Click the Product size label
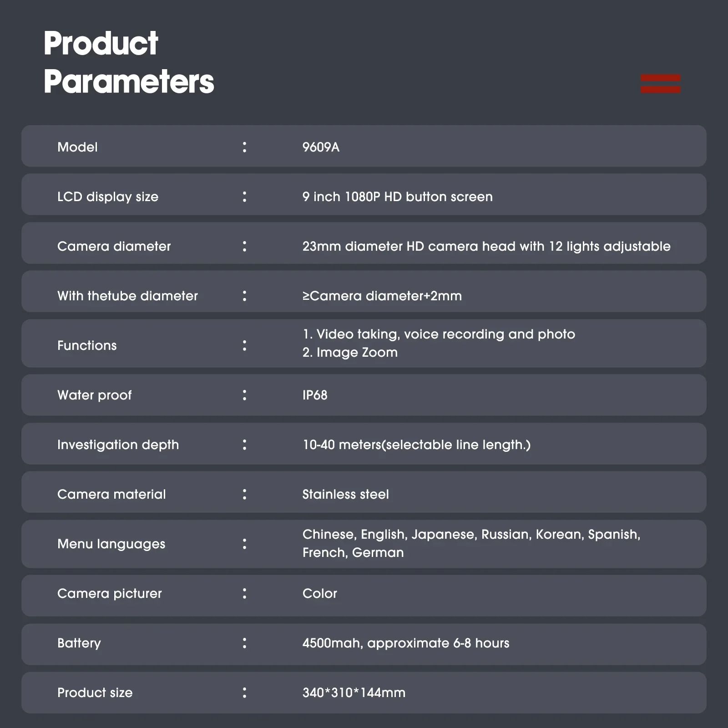Viewport: 728px width, 728px height. click(x=95, y=693)
